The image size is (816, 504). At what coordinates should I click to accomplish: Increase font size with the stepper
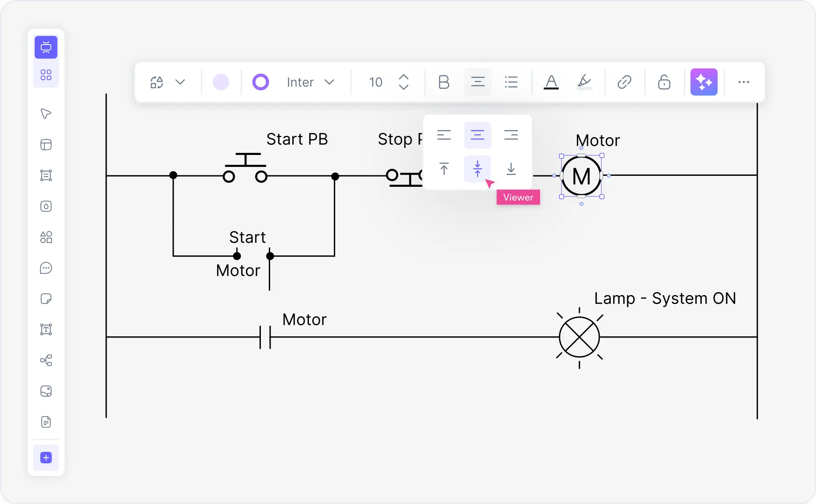coord(404,78)
